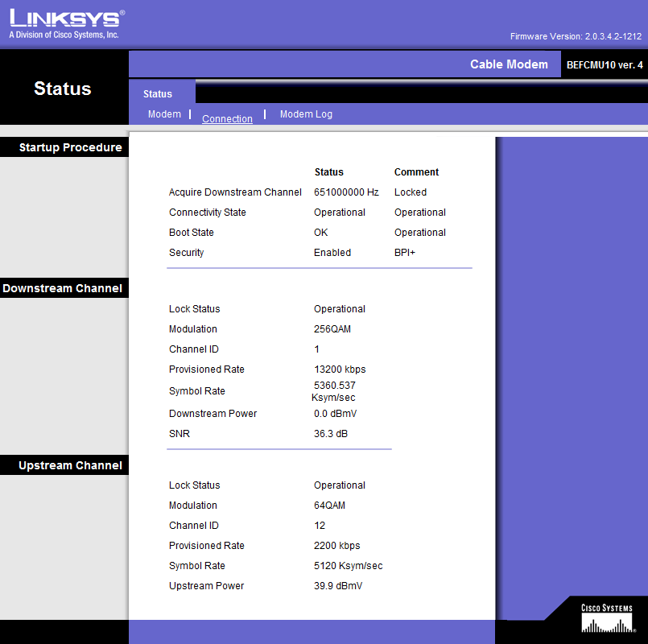Click the Linksys logo
Viewport: 648px width, 644px height.
coord(67,23)
